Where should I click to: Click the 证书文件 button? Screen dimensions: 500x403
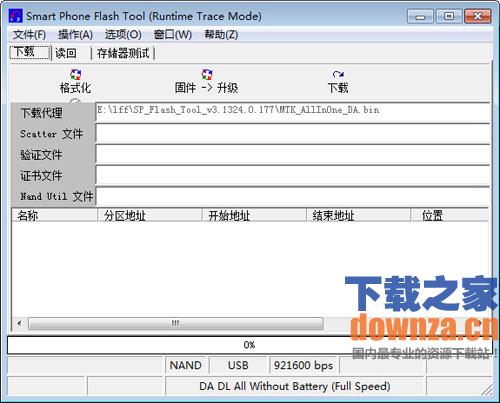click(53, 176)
